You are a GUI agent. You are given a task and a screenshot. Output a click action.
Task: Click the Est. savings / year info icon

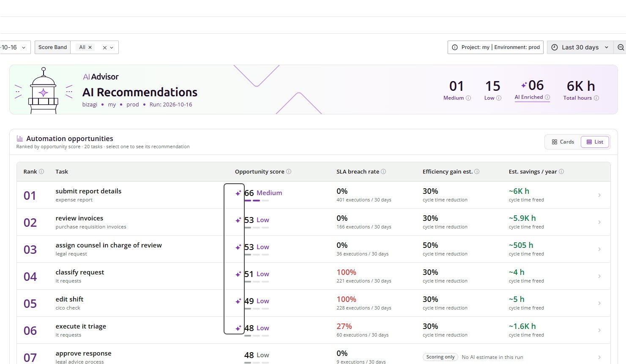coord(561,171)
